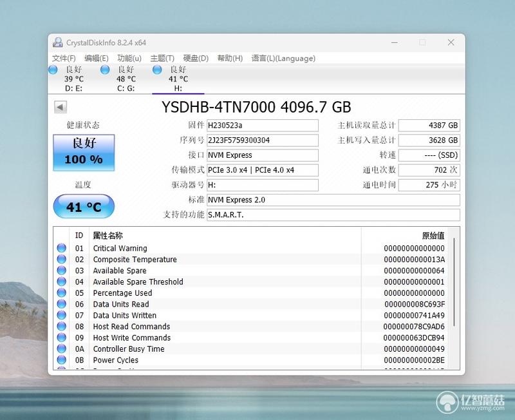Click raw value 0000000000013A
Screen dimensions: 515x420
[414, 260]
